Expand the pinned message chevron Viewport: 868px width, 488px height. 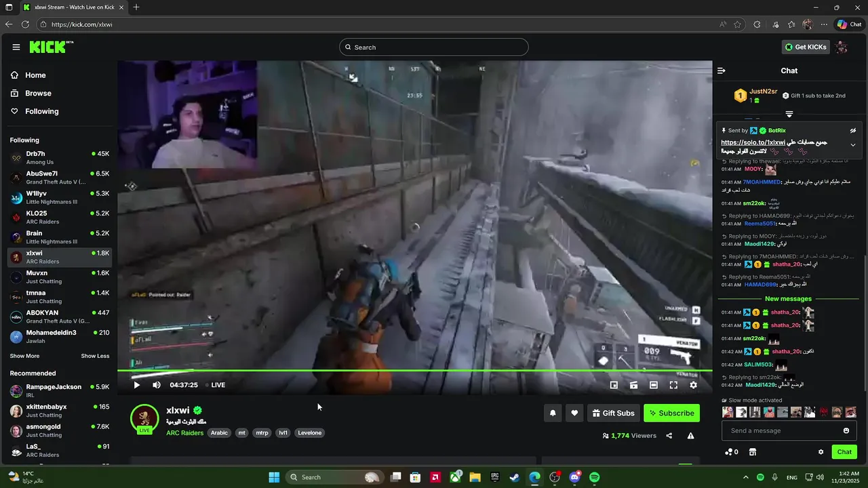[853, 145]
